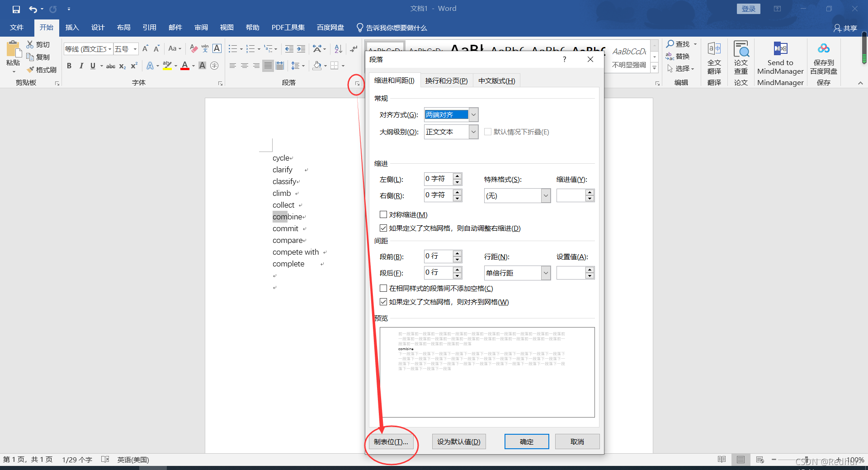Click the 共享 Share button
The height and width of the screenshot is (470, 868).
pyautogui.click(x=845, y=28)
